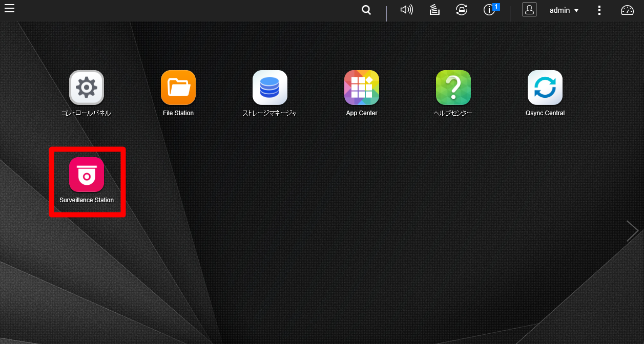Click the Surveillance Station label

[x=87, y=200]
